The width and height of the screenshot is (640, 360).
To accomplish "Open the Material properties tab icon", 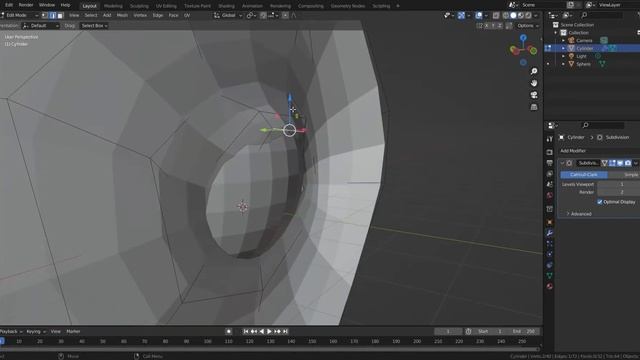I will 549,287.
